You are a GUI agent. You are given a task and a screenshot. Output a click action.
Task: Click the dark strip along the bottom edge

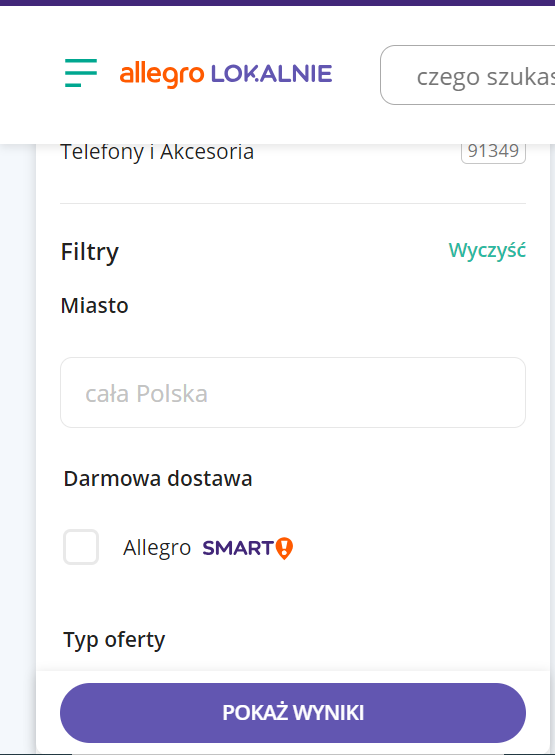tap(277, 754)
